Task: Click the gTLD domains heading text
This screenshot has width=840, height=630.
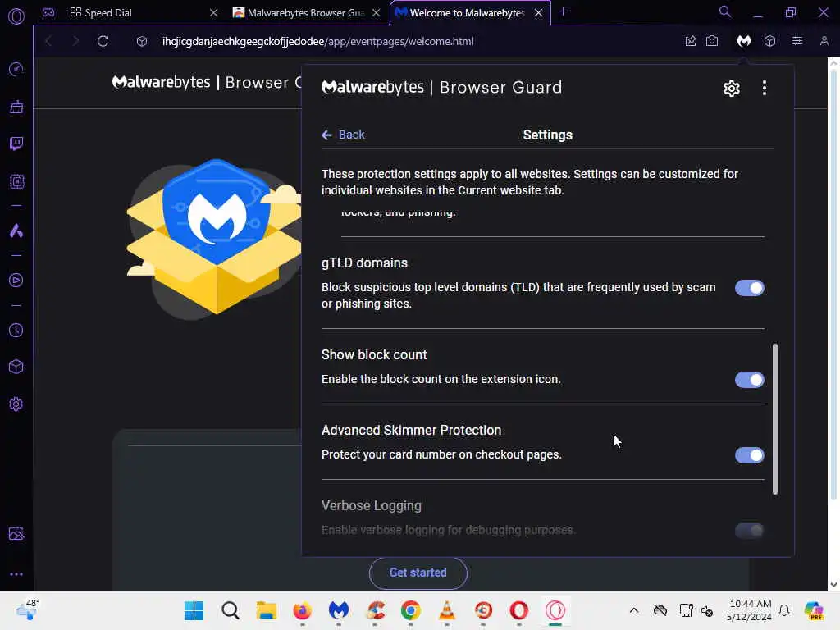Action: (364, 263)
